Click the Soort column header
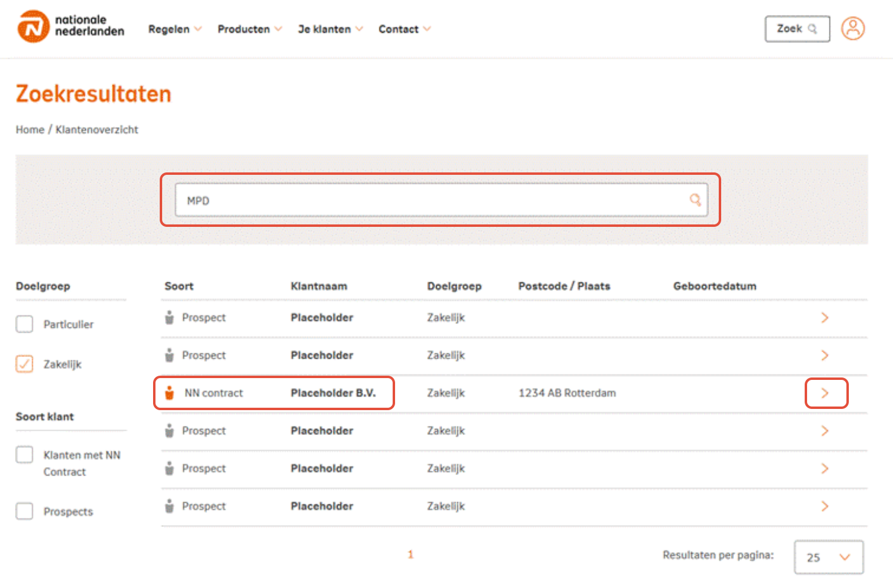 pos(179,286)
